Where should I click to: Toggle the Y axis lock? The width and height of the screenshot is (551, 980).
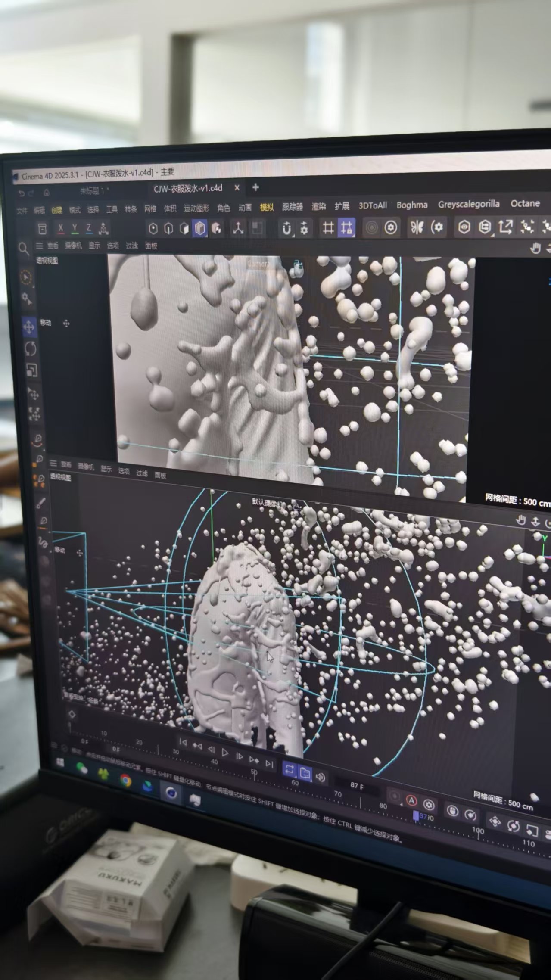[75, 228]
